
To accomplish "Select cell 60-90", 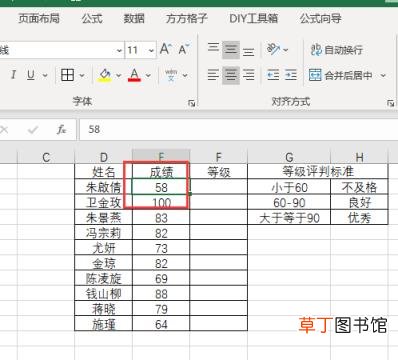I will click(x=289, y=203).
